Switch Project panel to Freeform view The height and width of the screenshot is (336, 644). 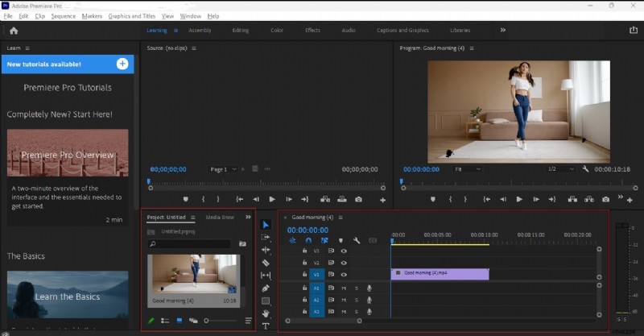193,321
